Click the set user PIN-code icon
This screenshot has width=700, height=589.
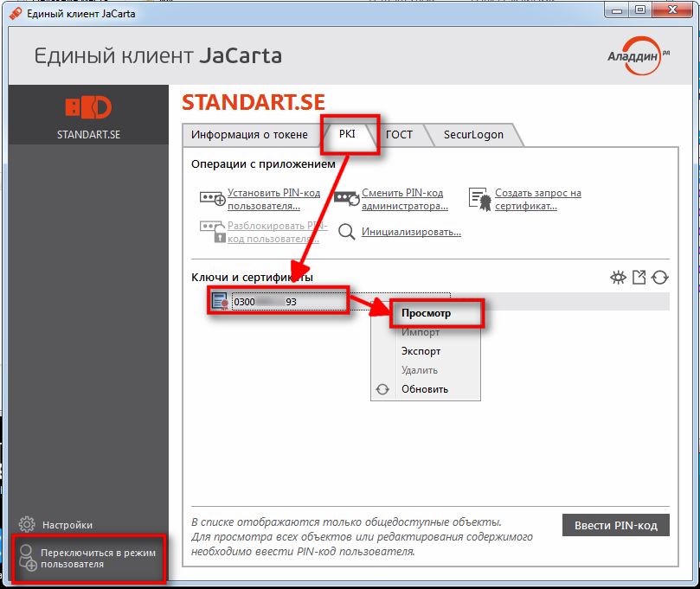pos(213,198)
